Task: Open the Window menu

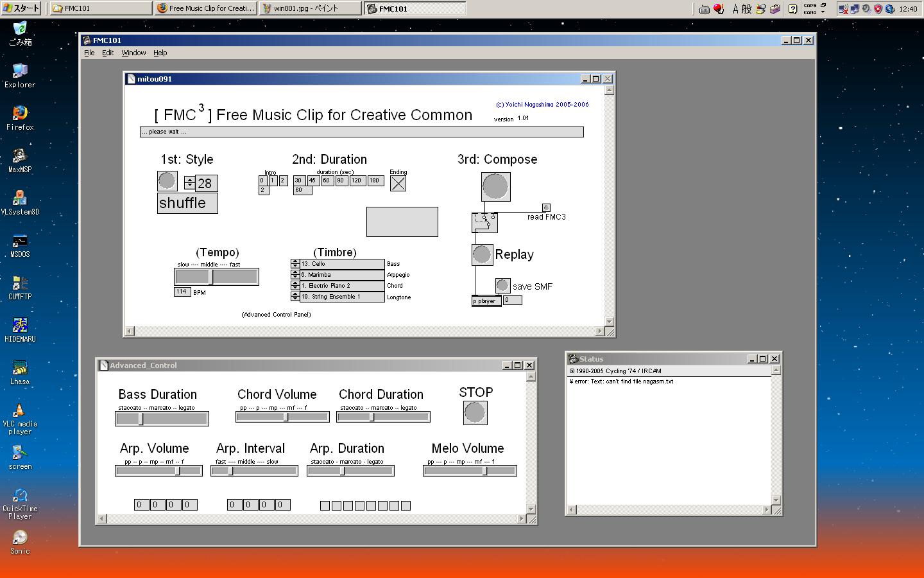Action: tap(133, 53)
